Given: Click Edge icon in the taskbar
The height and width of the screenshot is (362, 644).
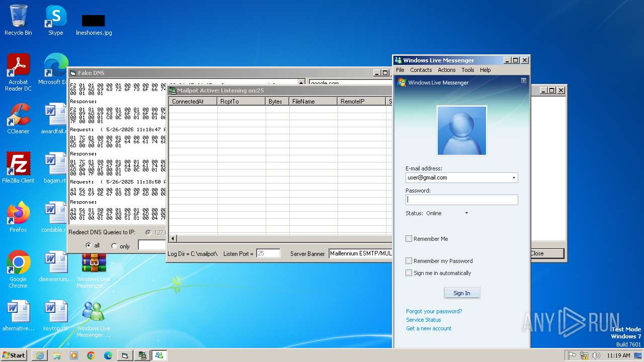Looking at the screenshot, I should click(108, 355).
